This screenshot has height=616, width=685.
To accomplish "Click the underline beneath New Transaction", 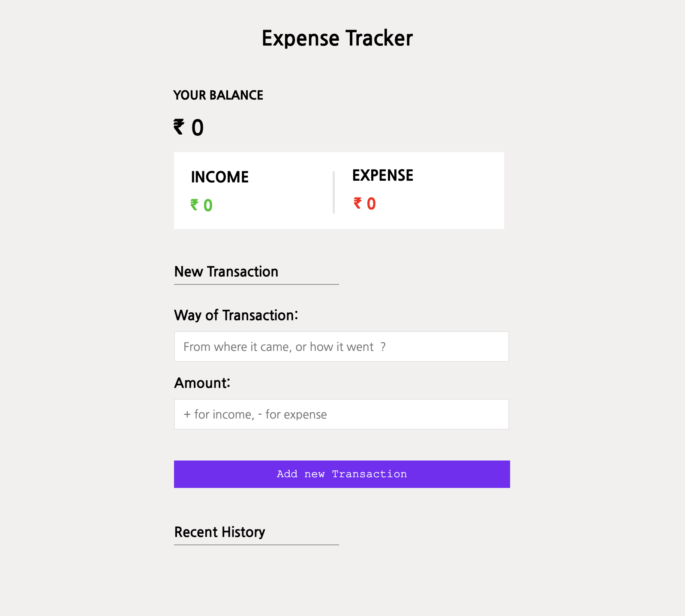I will [x=256, y=284].
